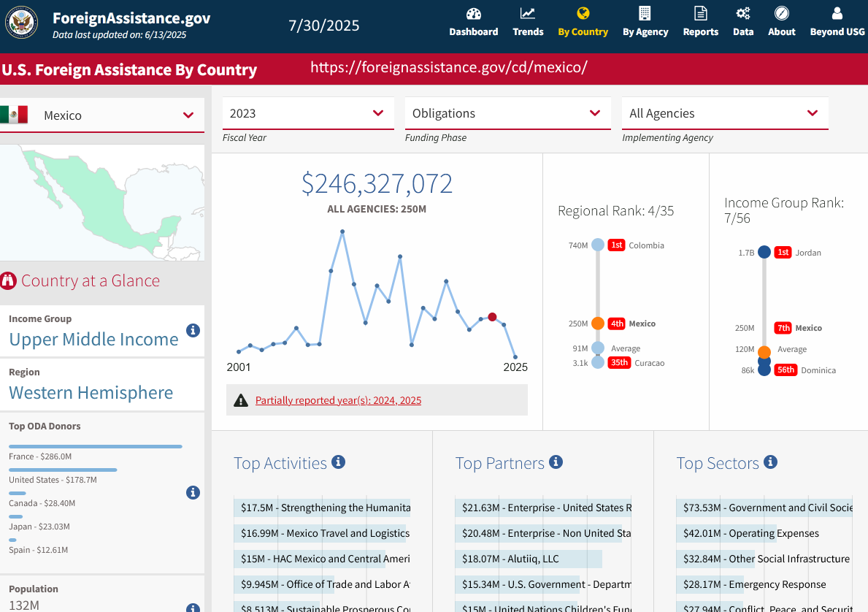Open the Top ODA Donors info icon
The image size is (868, 612).
tap(193, 492)
